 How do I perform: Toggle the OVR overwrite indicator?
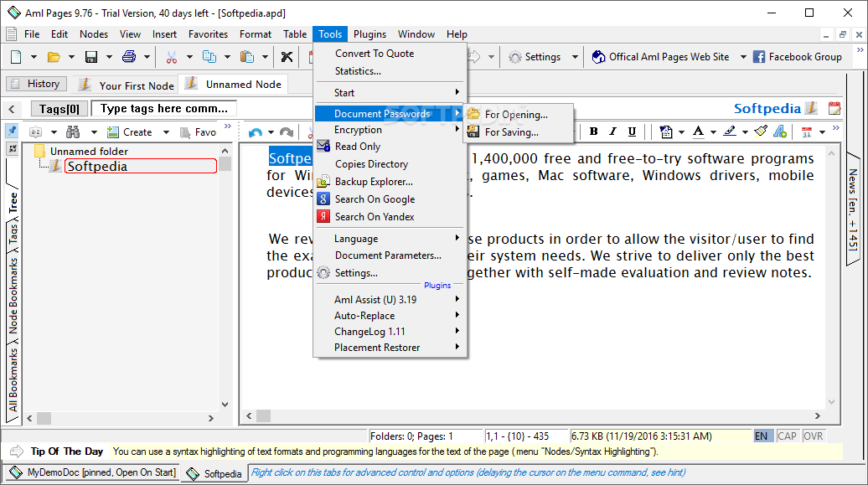pos(813,436)
